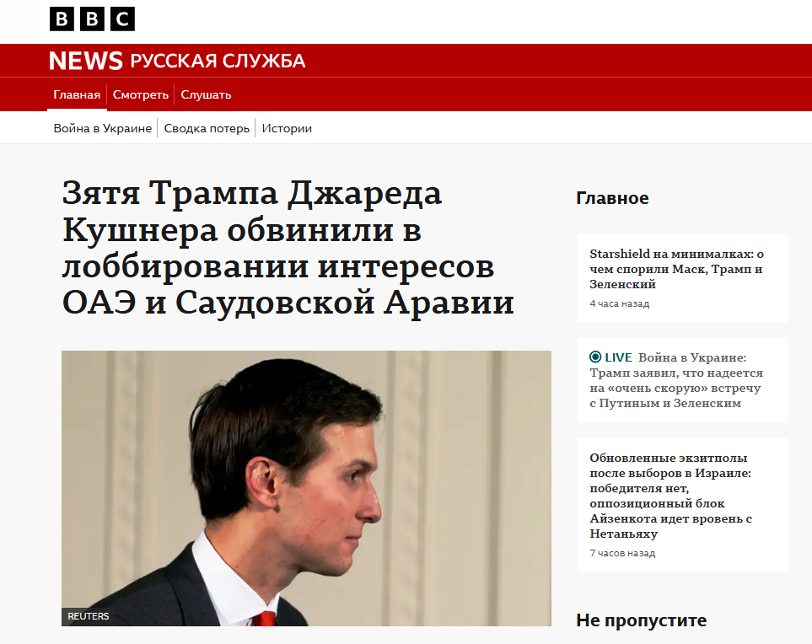Read the Israel exit polls story
812x644 pixels.
click(x=670, y=496)
